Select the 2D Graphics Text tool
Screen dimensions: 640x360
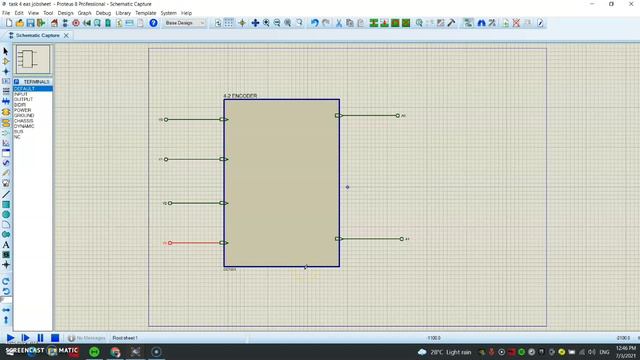[x=6, y=245]
